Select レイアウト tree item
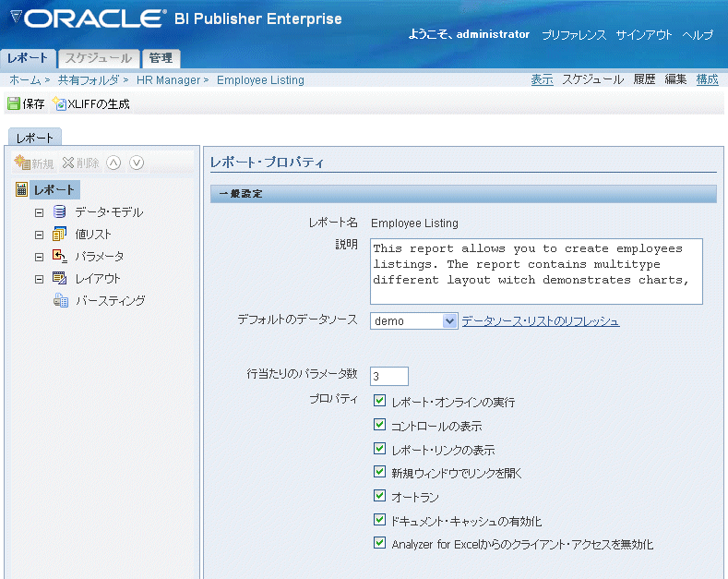The width and height of the screenshot is (728, 579). [x=98, y=278]
